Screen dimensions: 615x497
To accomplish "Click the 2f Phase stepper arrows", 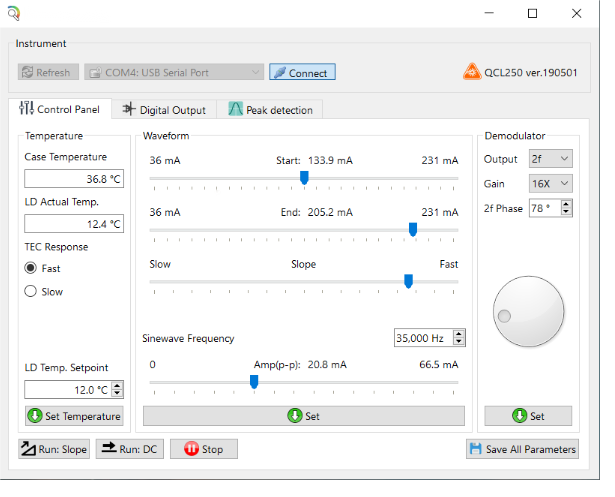I will tap(566, 208).
